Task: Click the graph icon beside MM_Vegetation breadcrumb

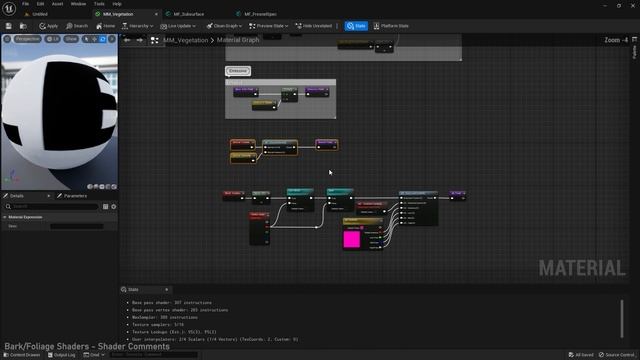Action: pos(155,40)
